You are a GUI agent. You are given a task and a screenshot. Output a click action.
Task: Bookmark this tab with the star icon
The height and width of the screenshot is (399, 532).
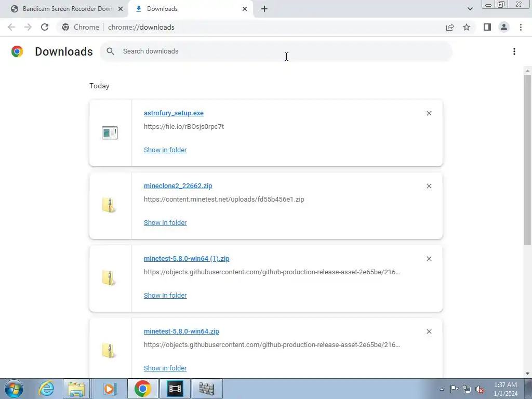click(x=467, y=27)
